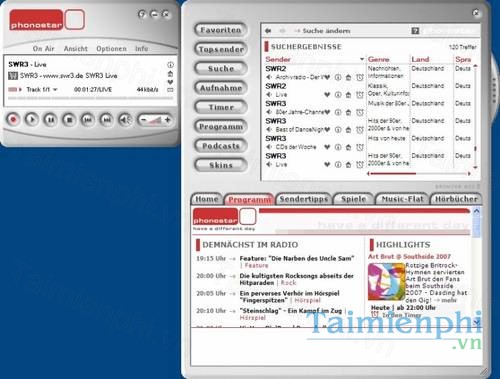Viewport: 500px width, 379px height.
Task: Switch to the Spiele tab
Action: tap(353, 199)
